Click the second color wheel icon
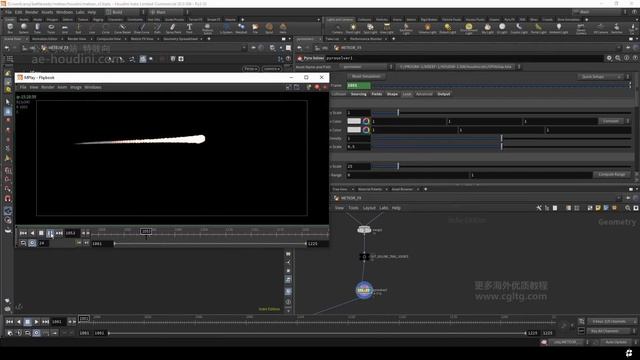The image size is (640, 360). pos(366,130)
